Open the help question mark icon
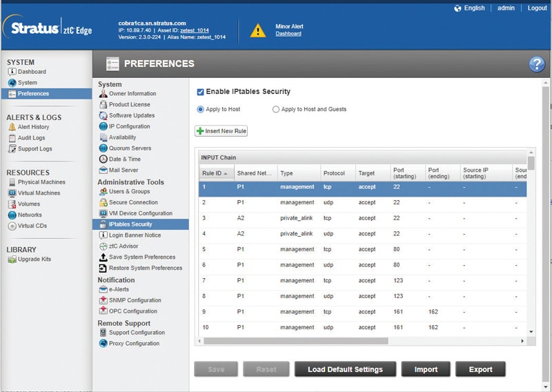Image resolution: width=552 pixels, height=392 pixels. (x=536, y=64)
